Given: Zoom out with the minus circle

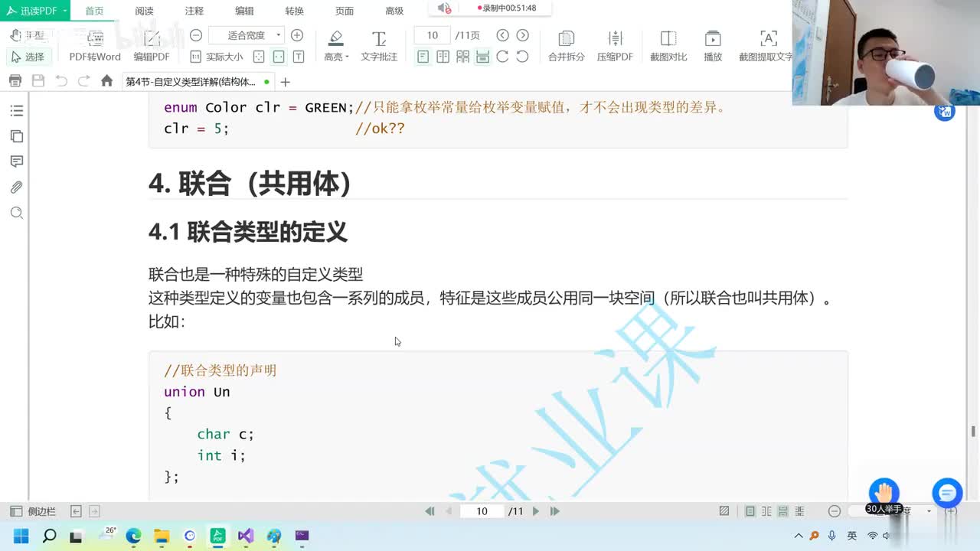Looking at the screenshot, I should click(196, 35).
